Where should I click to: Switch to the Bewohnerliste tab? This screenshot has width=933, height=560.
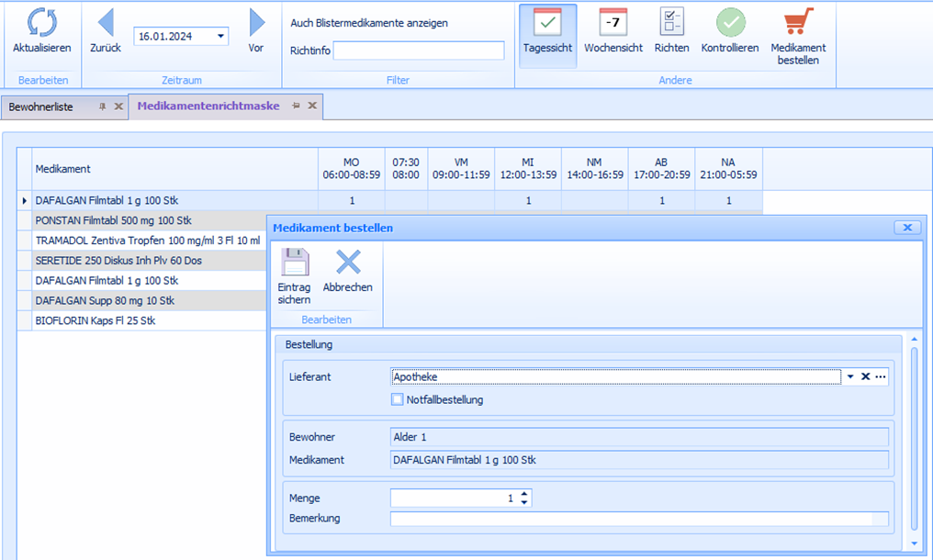pos(40,106)
